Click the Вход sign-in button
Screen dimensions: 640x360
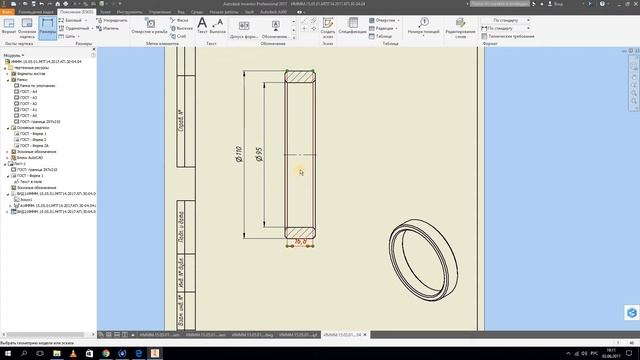[555, 4]
